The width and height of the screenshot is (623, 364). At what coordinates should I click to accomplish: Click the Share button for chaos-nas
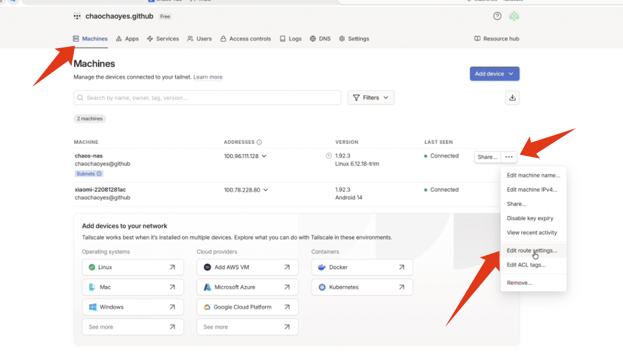pyautogui.click(x=487, y=157)
